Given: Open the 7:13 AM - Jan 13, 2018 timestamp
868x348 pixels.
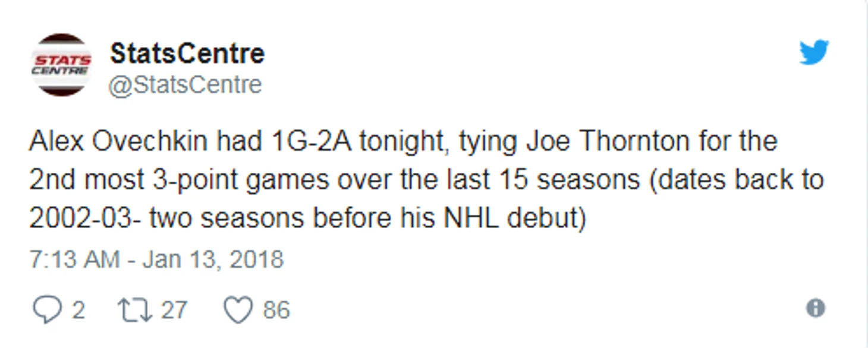Looking at the screenshot, I should point(156,260).
